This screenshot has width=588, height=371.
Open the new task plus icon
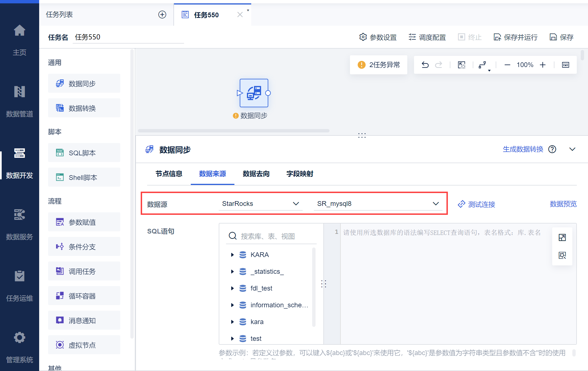[x=162, y=15]
